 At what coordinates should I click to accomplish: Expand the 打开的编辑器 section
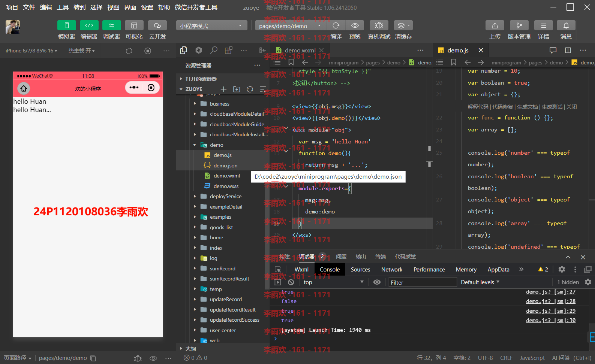223,79
